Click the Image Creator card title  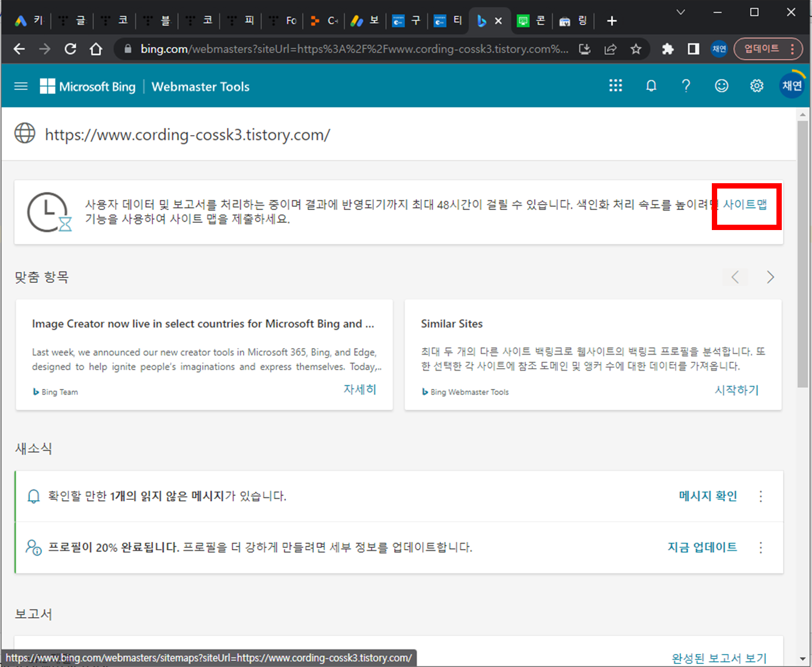[203, 324]
